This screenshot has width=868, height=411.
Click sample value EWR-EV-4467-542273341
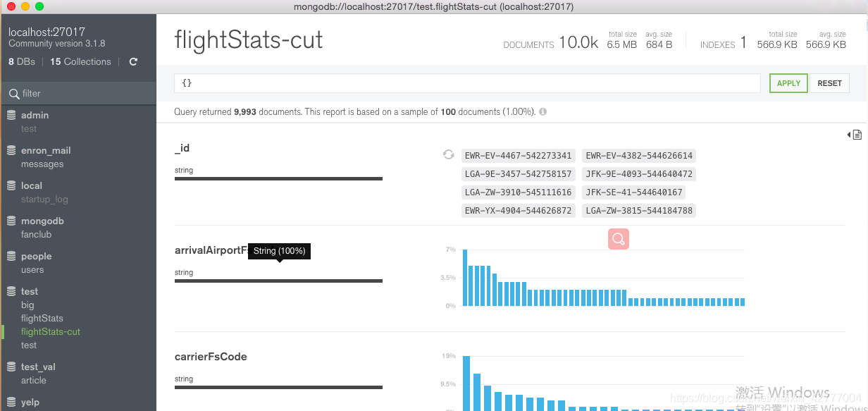click(518, 156)
